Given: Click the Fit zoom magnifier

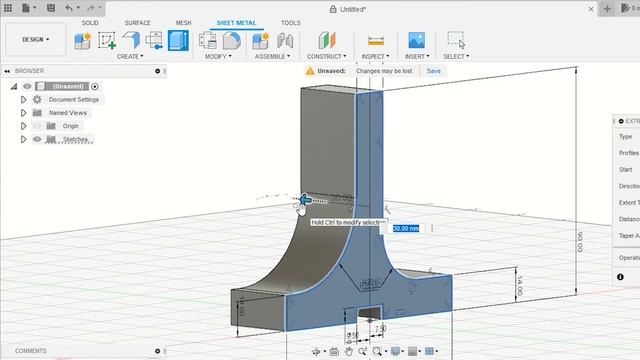Looking at the screenshot, I should [377, 351].
